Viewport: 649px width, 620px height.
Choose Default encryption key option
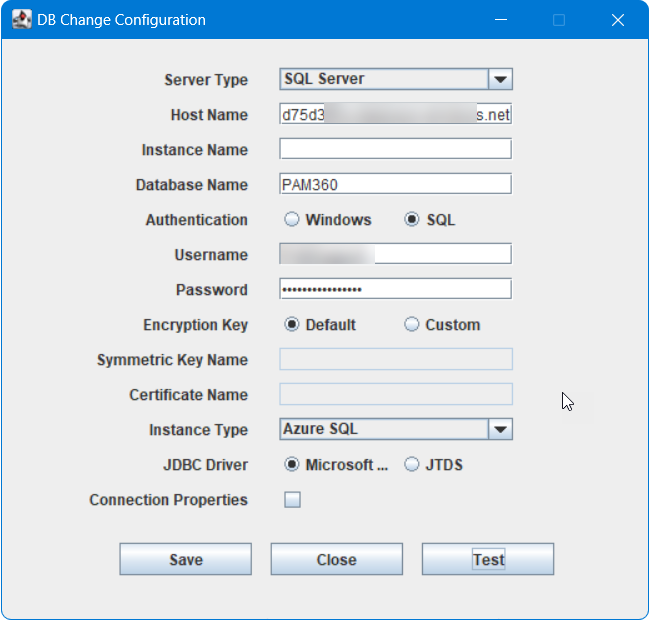[292, 324]
